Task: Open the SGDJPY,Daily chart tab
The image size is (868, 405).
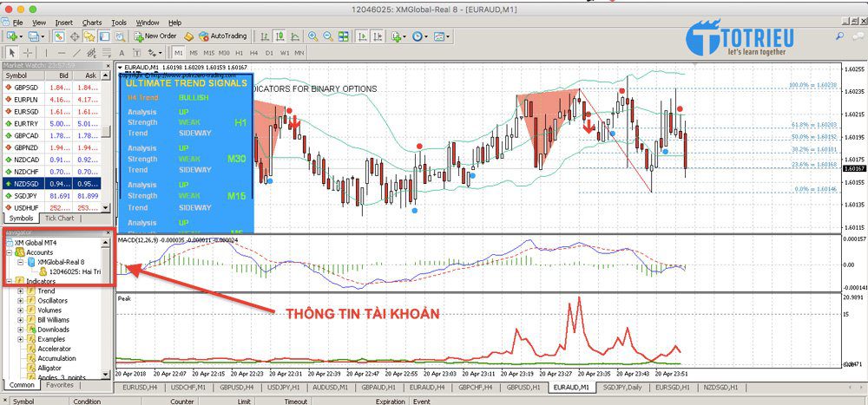Action: click(x=622, y=388)
